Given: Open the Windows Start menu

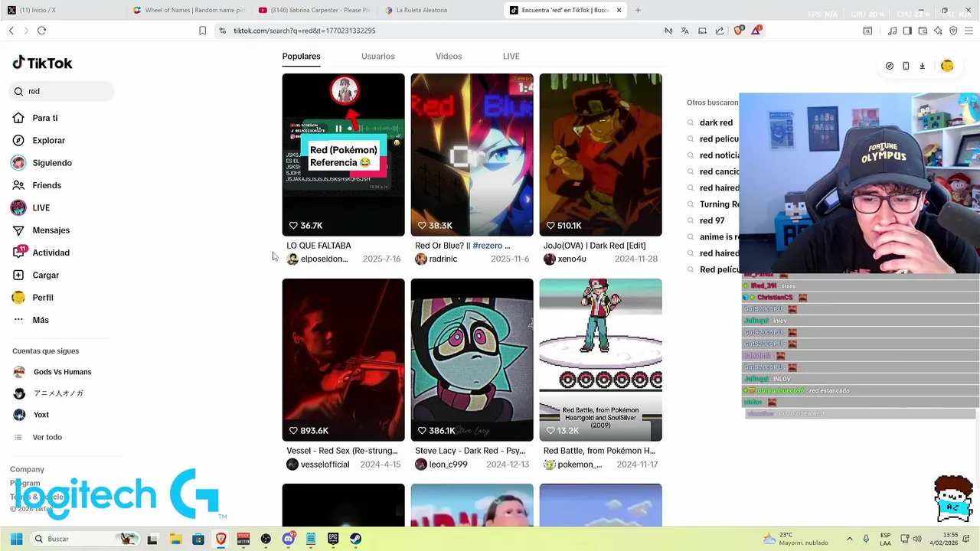Looking at the screenshot, I should point(16,539).
